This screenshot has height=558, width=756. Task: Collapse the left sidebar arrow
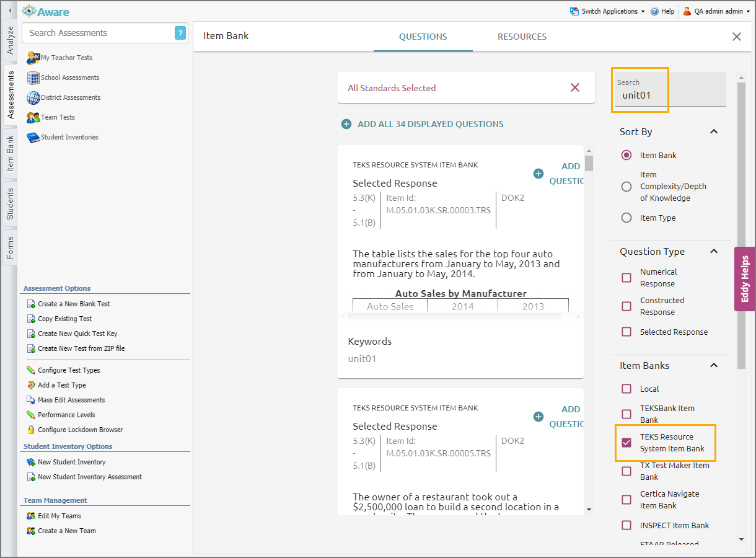pyautogui.click(x=9, y=11)
